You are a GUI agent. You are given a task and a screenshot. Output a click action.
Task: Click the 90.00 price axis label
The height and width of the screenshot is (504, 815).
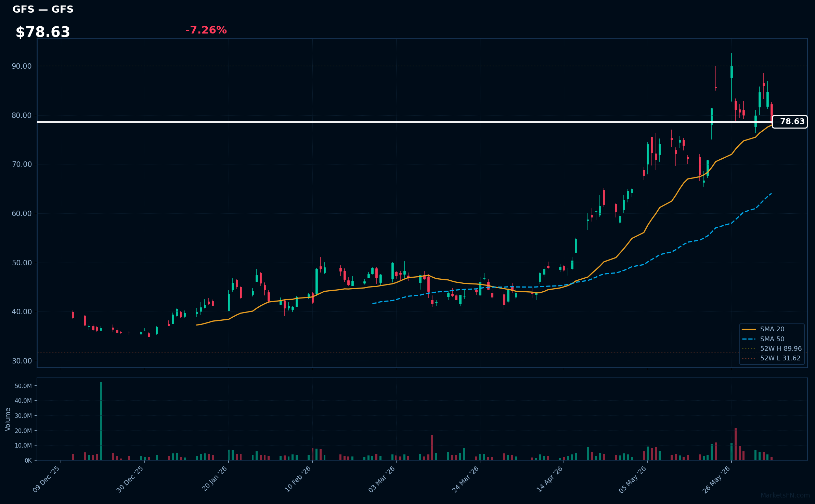pyautogui.click(x=22, y=66)
